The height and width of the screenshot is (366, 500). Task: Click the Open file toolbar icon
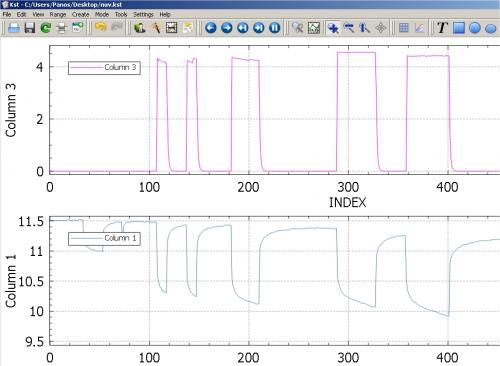(x=14, y=28)
